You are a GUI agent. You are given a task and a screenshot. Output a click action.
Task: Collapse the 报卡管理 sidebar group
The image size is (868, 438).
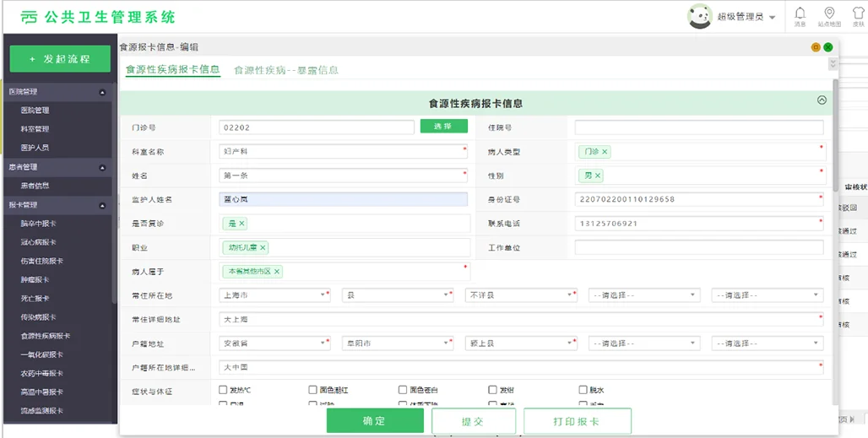point(102,206)
